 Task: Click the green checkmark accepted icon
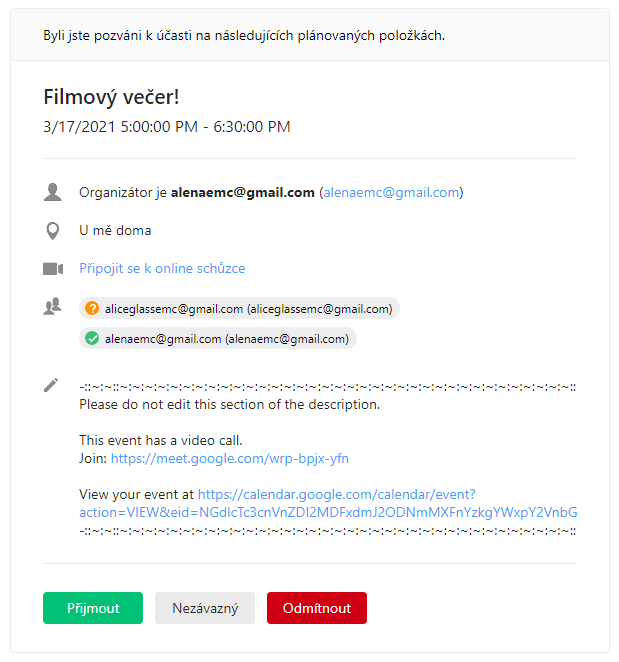(92, 339)
